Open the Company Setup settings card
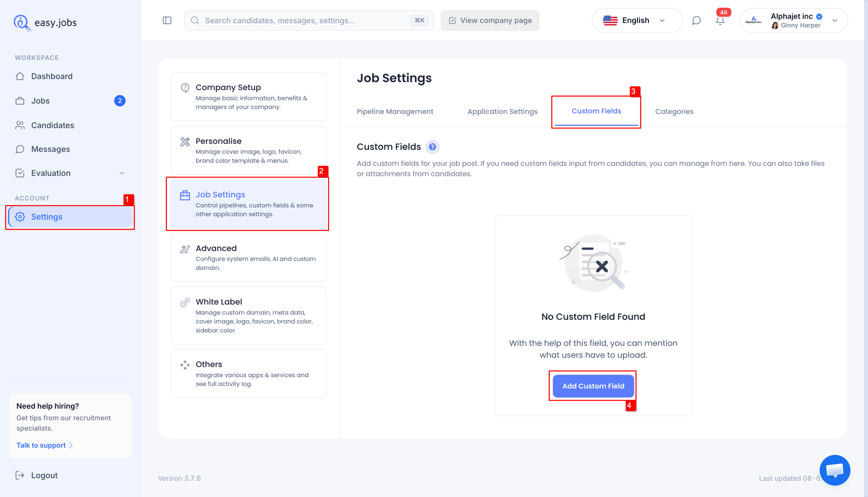868x497 pixels. (249, 97)
